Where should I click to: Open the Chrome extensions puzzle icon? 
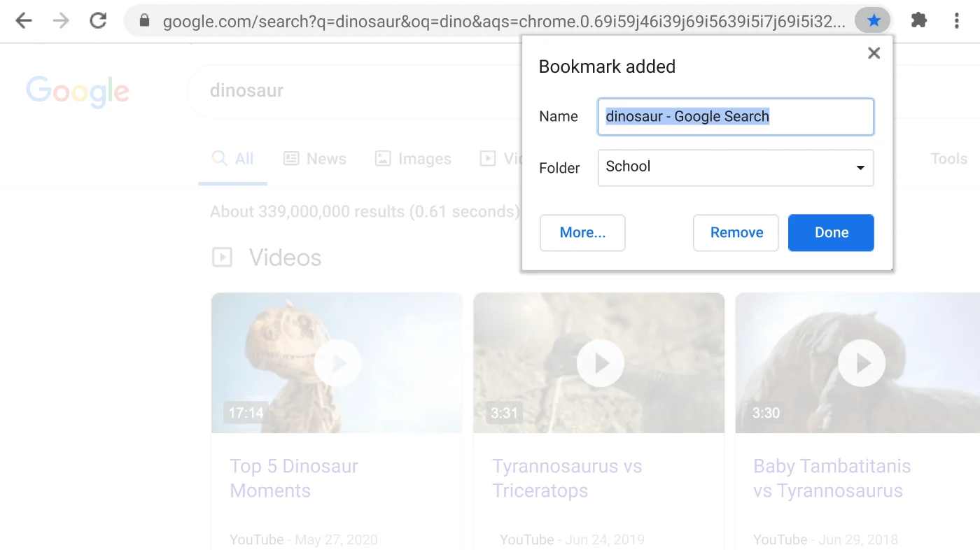(918, 21)
